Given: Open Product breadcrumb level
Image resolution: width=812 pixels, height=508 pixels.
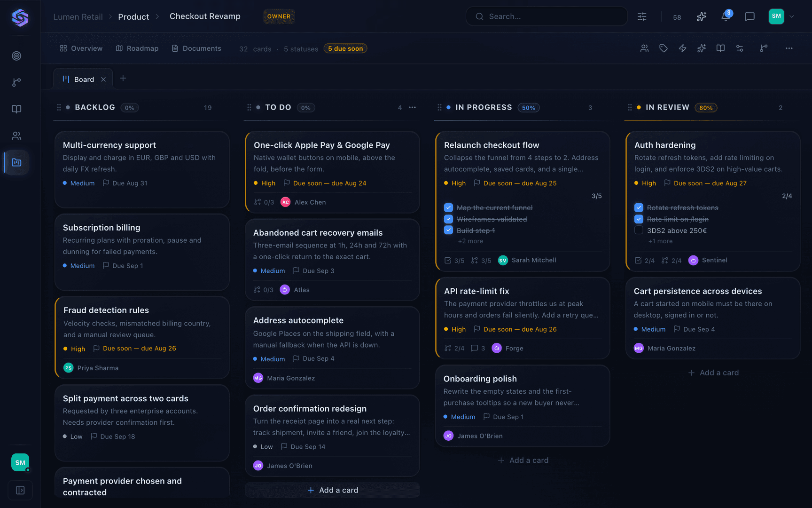Looking at the screenshot, I should 133,16.
